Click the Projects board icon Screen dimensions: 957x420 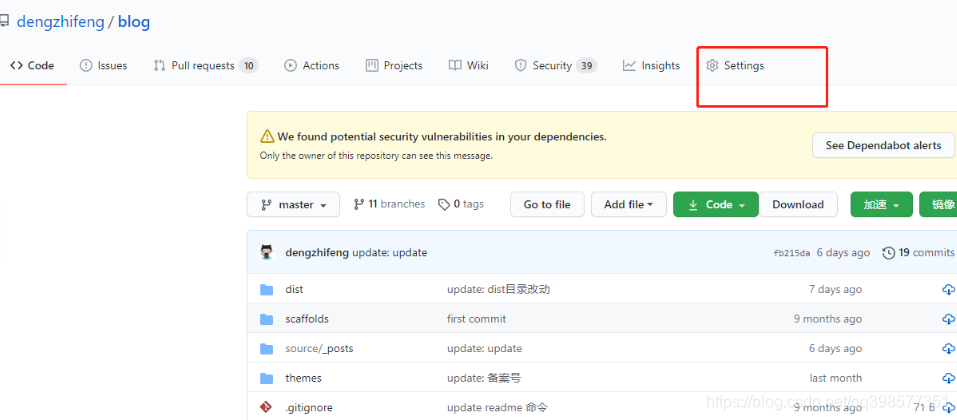tap(372, 65)
